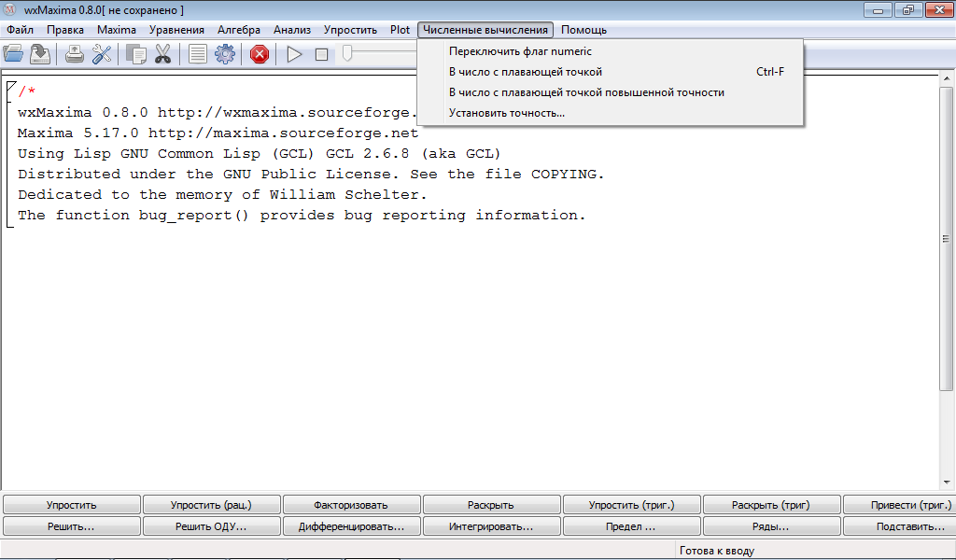Open the Файл menu
Image resolution: width=956 pixels, height=560 pixels.
21,30
